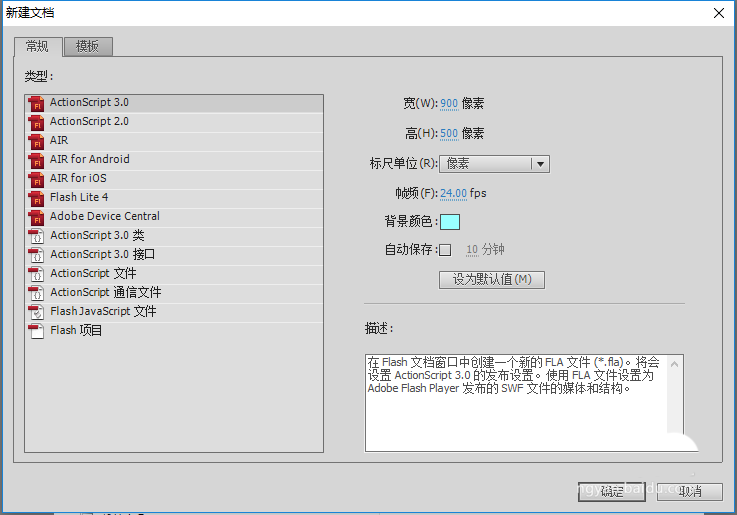Click the 设为默认值(M) button
737x515 pixels.
pyautogui.click(x=492, y=280)
